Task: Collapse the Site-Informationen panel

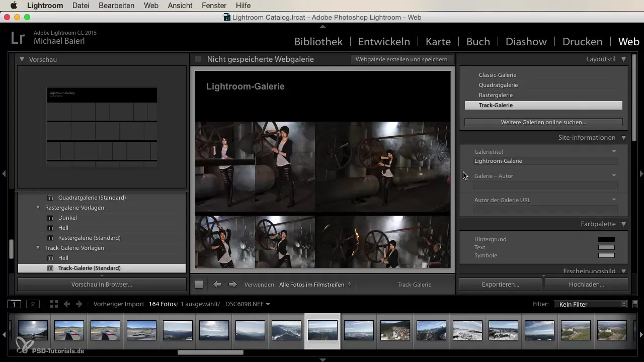Action: tap(623, 137)
